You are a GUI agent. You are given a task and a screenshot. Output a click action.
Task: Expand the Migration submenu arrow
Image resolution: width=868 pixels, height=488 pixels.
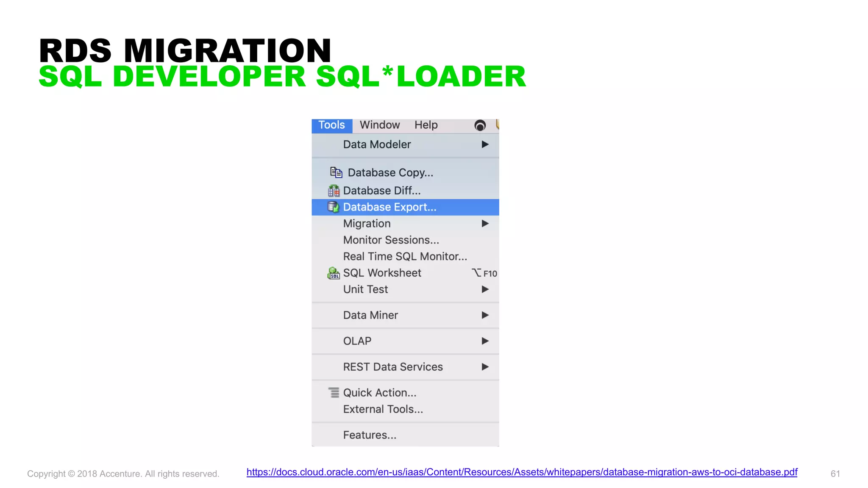coord(485,224)
